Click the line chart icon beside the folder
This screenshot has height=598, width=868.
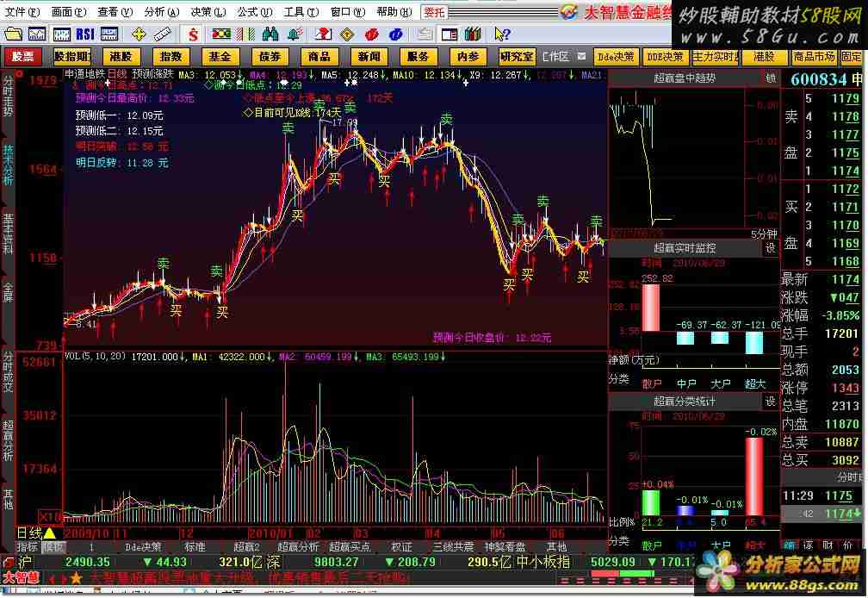pyautogui.click(x=37, y=34)
